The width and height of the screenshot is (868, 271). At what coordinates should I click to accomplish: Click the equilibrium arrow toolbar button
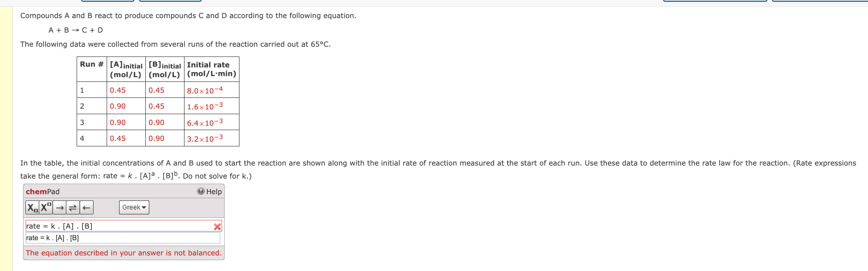click(72, 208)
